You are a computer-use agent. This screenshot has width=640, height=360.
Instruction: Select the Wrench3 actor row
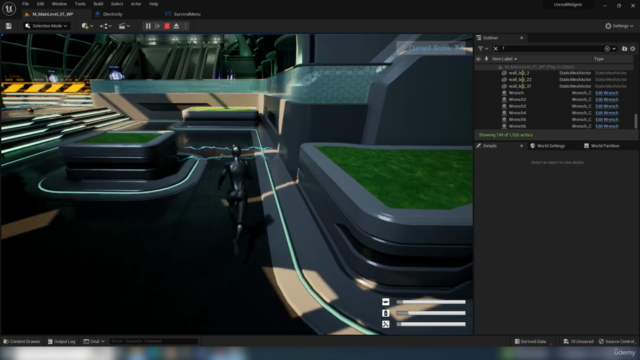554,107
